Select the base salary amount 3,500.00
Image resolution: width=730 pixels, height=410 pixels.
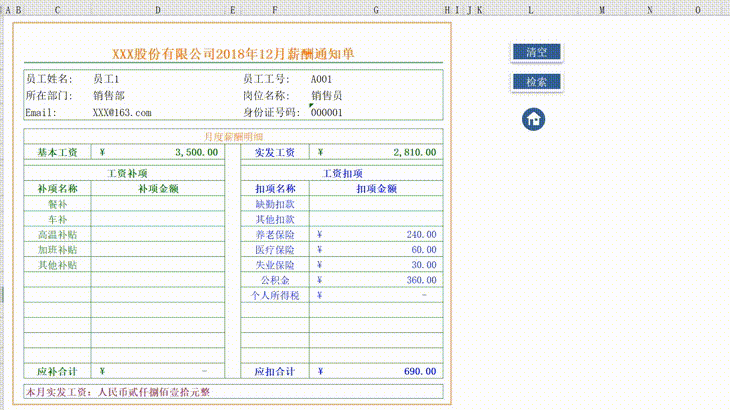point(158,152)
